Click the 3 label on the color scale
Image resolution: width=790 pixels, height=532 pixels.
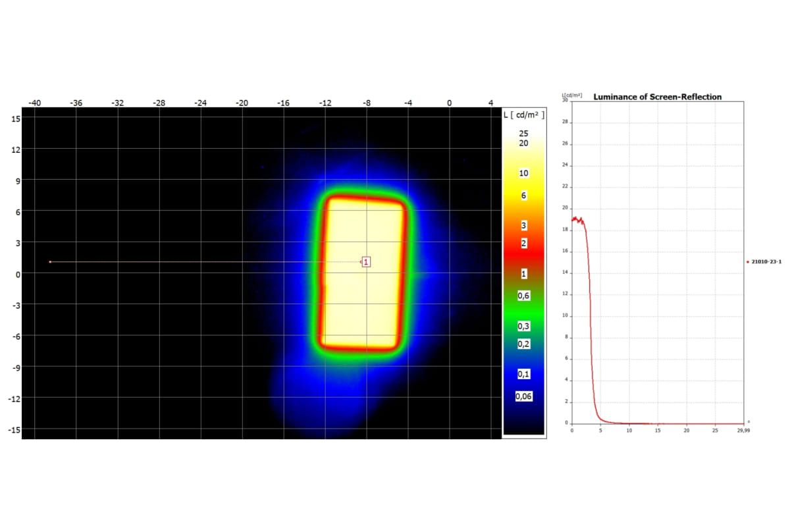pyautogui.click(x=523, y=226)
